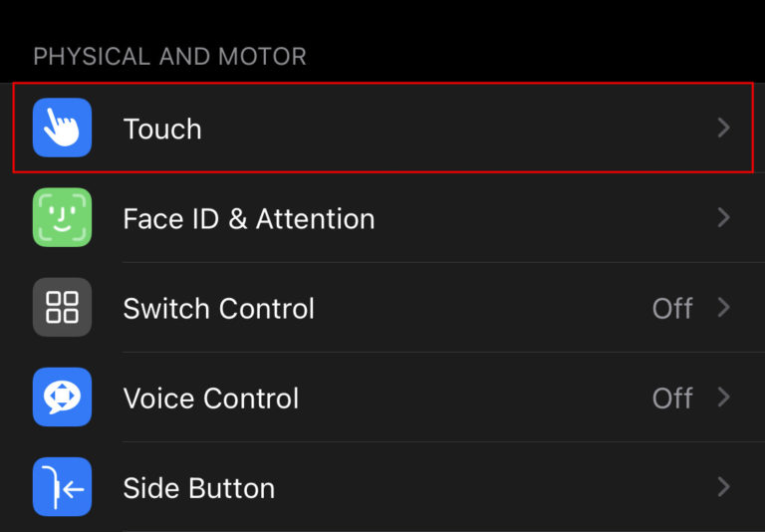Expand Face ID & Attention chevron arrow
The height and width of the screenshot is (532, 765).
coord(724,218)
